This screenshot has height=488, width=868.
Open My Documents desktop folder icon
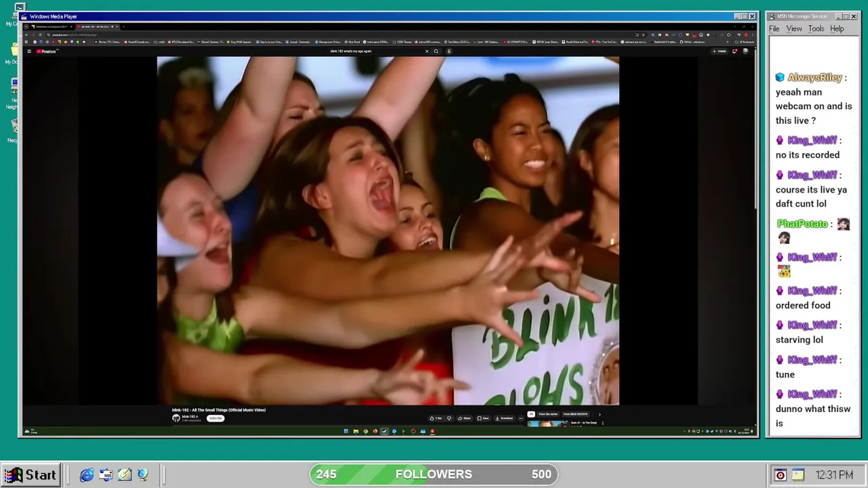(14, 53)
